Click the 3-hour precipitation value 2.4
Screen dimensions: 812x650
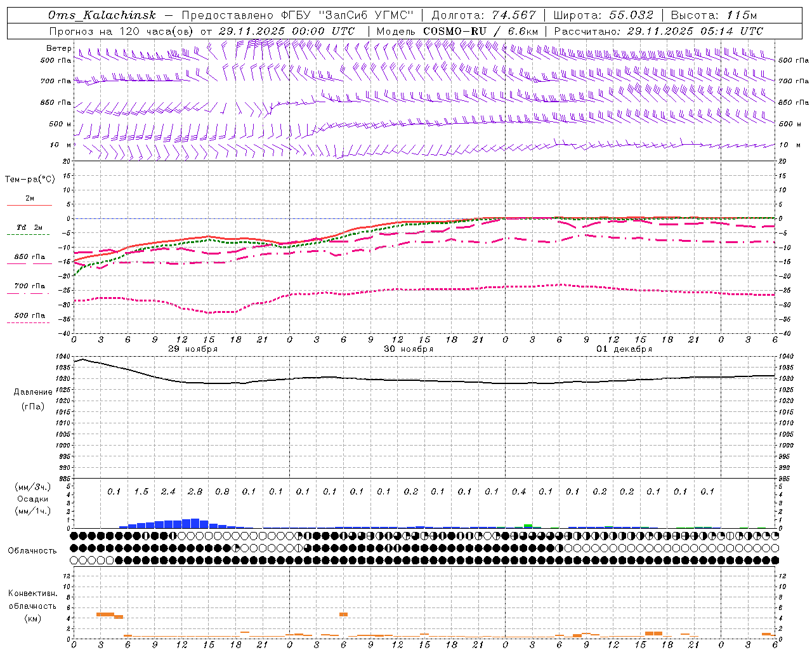tap(168, 491)
